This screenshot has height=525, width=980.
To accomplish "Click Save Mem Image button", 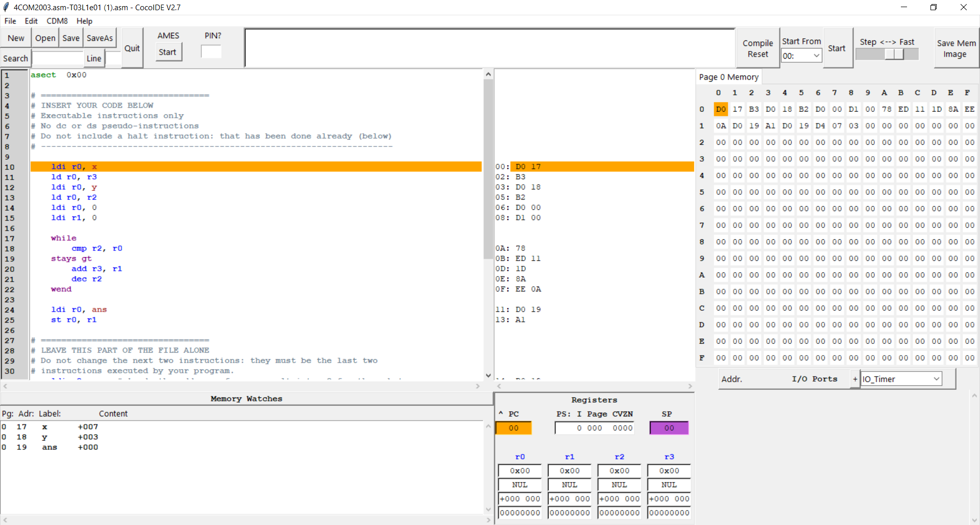I will click(956, 48).
